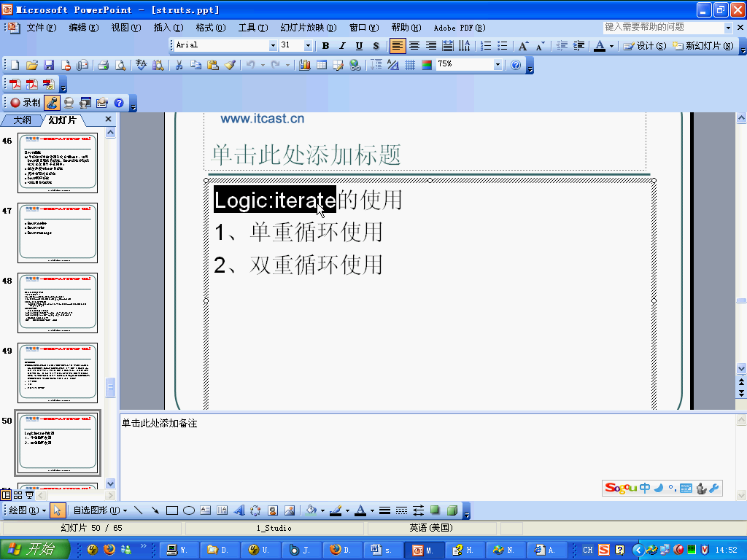Click the record button with red circle
The height and width of the screenshot is (560, 747).
point(26,102)
